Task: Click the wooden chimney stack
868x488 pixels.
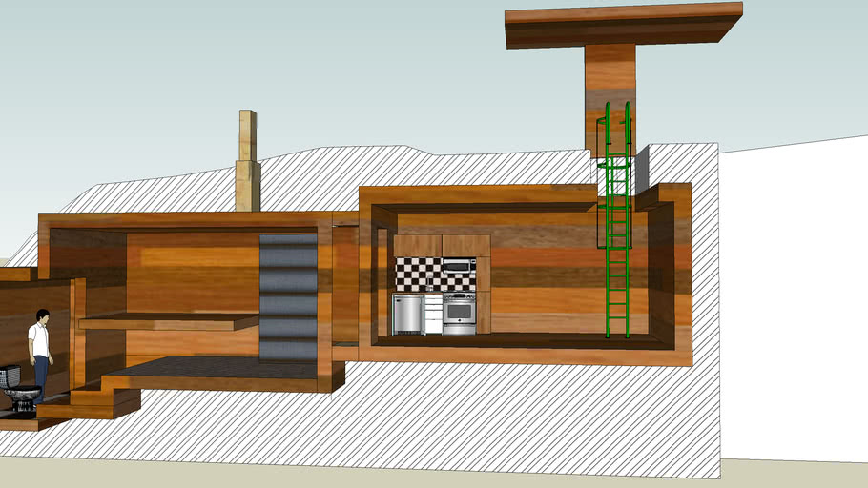Action: coord(248,162)
